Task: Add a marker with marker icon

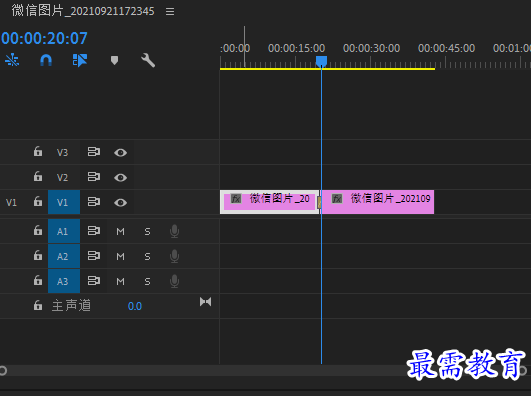Action: click(114, 61)
